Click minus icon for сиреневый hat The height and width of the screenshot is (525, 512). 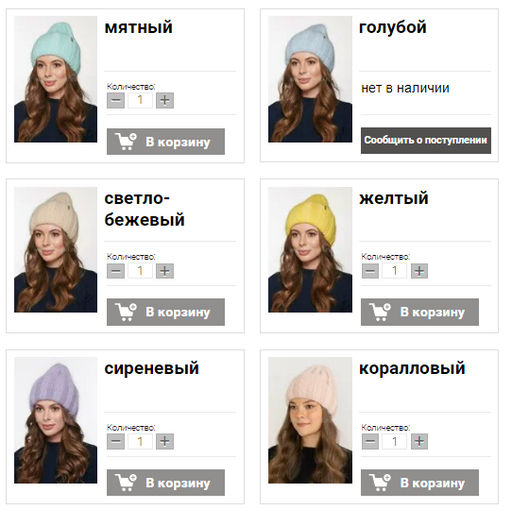click(116, 441)
